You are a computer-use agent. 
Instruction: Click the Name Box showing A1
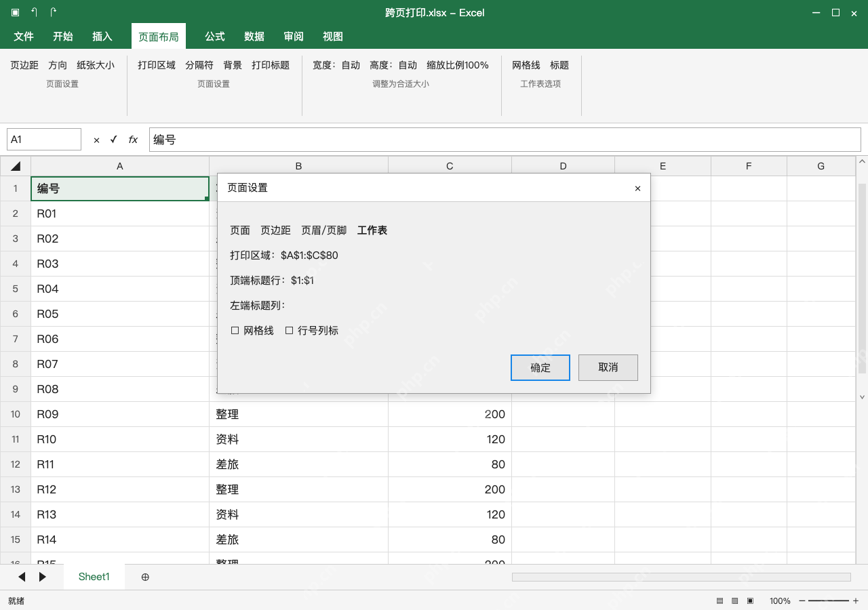pos(44,140)
